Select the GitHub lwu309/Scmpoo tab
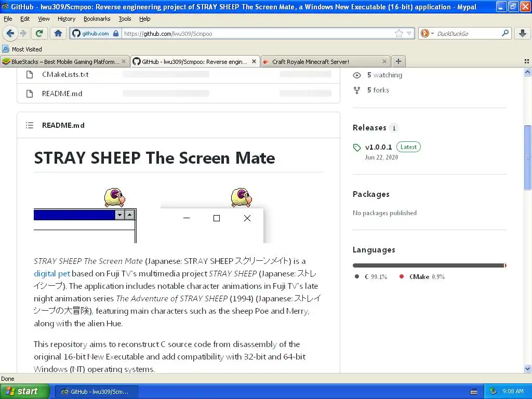Screen dimensions: 532x399 [195, 61]
